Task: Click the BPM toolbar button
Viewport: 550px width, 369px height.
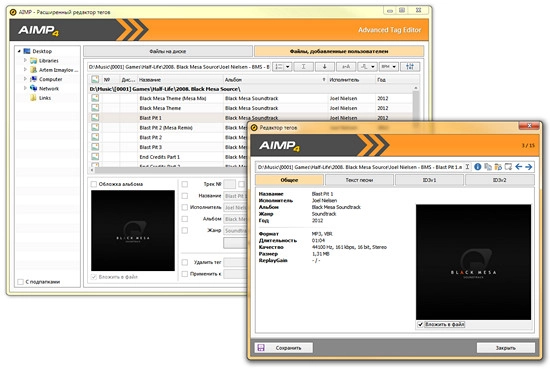Action: 385,66
